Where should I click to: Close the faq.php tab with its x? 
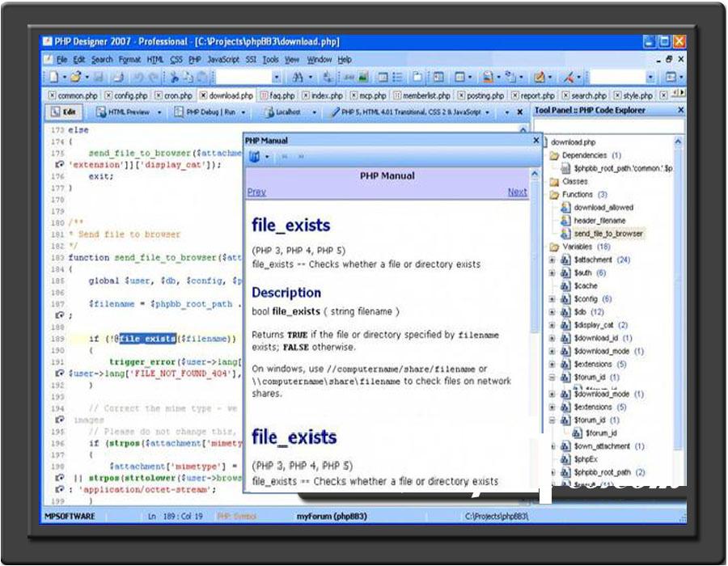click(264, 95)
